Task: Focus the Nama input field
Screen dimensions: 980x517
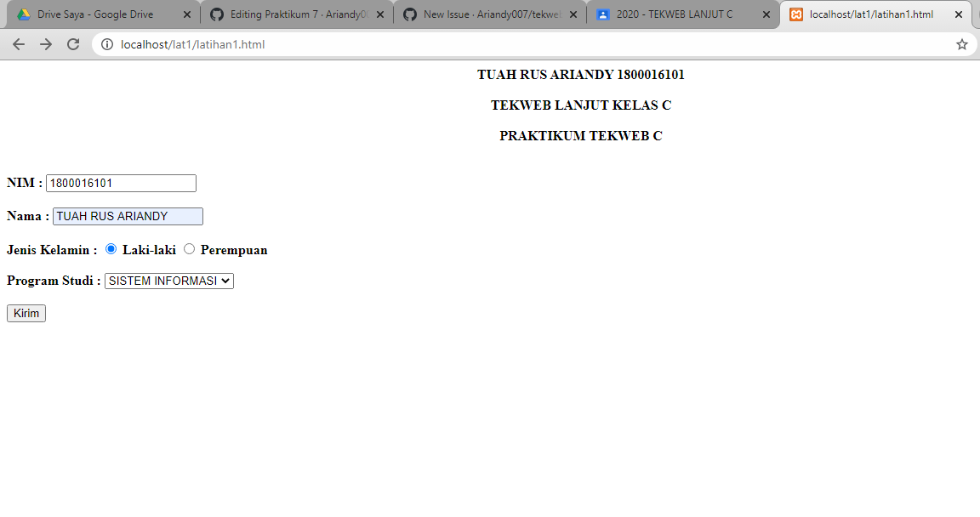Action: click(x=128, y=216)
